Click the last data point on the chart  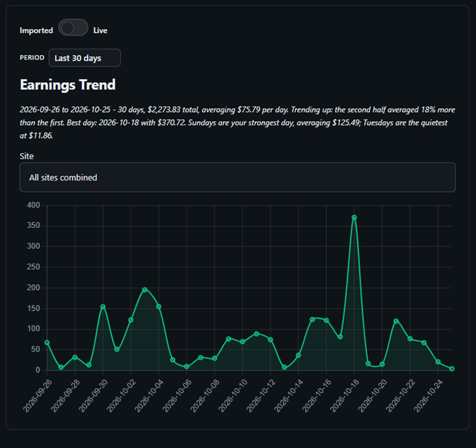pyautogui.click(x=452, y=368)
